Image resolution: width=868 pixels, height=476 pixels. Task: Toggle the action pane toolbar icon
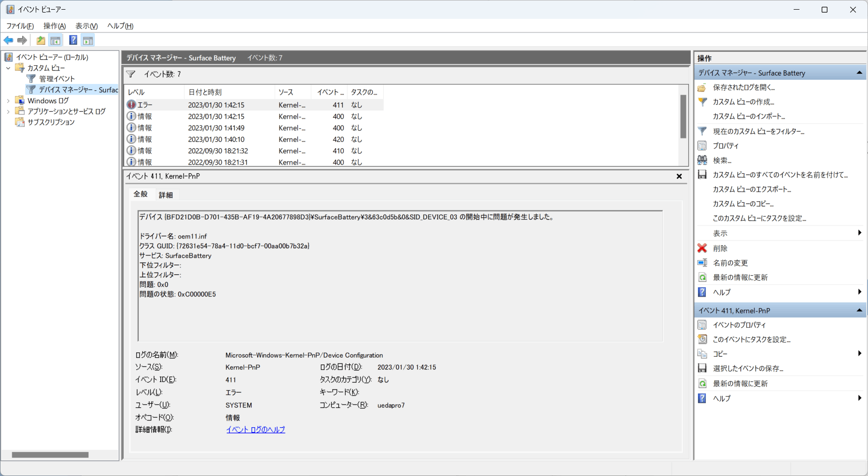[x=88, y=41]
